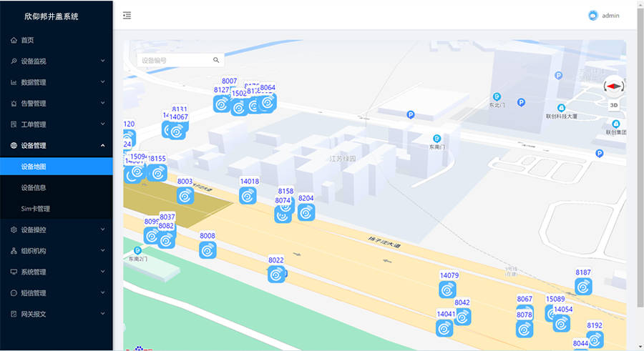
Task: Select device marker 8187 on map
Action: pyautogui.click(x=584, y=286)
